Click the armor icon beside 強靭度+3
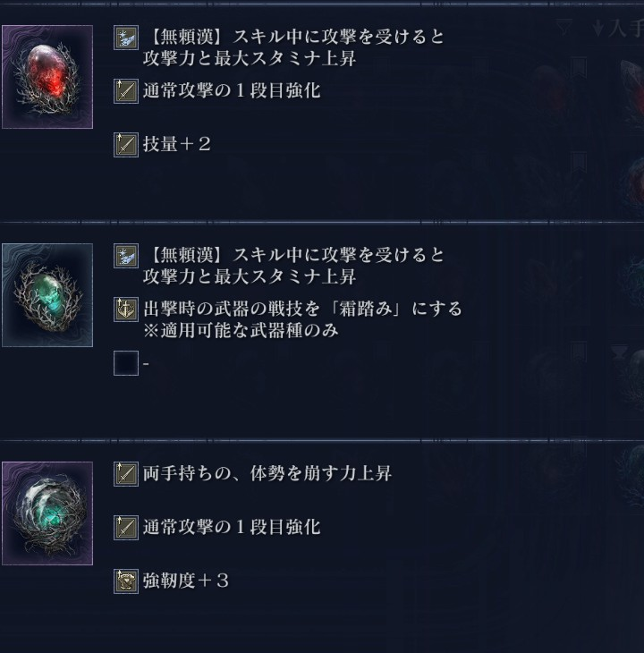This screenshot has width=644, height=653. [x=126, y=581]
